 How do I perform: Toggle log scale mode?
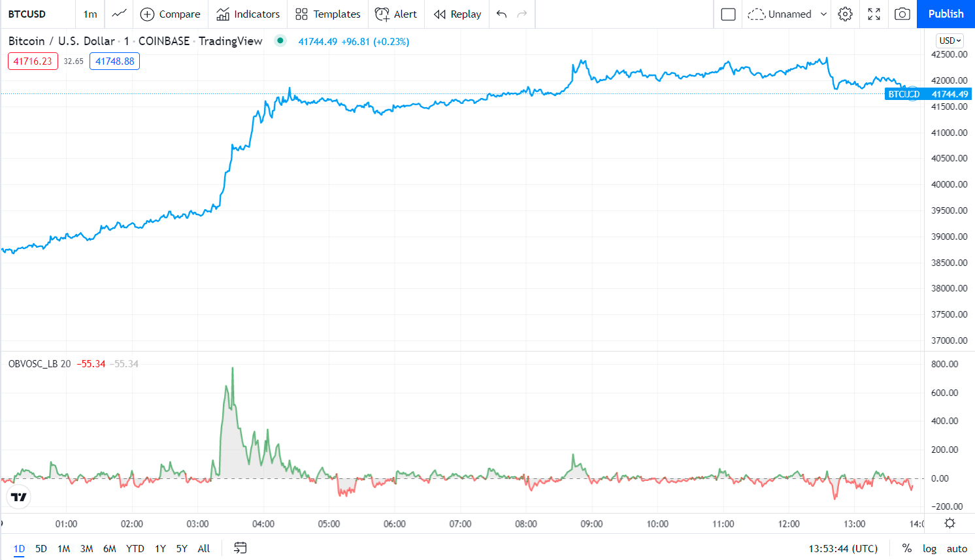pyautogui.click(x=929, y=548)
